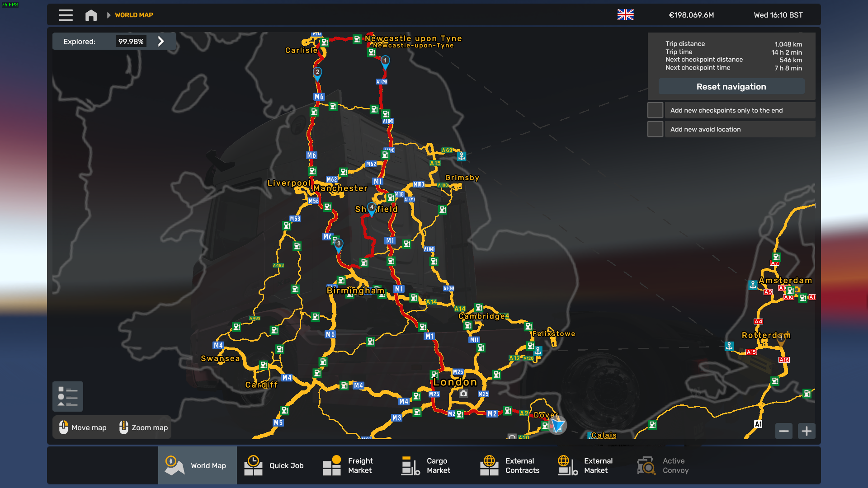The width and height of the screenshot is (868, 488).
Task: Click checkpoint marker 2 near Carlisle
Action: point(317,73)
